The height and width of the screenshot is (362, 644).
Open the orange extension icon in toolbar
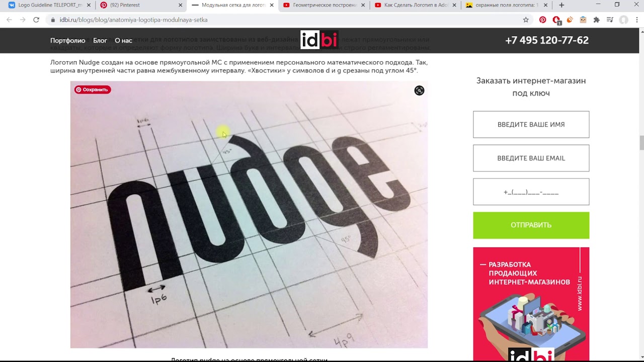[x=570, y=20]
